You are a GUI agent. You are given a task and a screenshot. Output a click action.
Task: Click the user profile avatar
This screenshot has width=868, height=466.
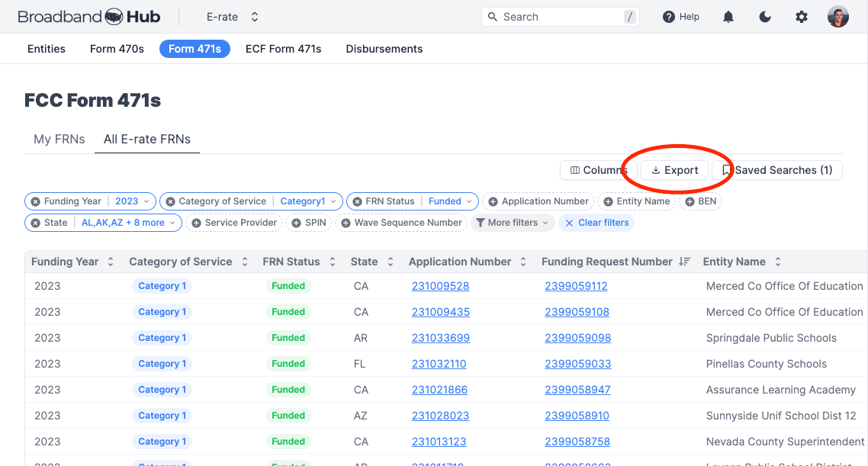838,15
